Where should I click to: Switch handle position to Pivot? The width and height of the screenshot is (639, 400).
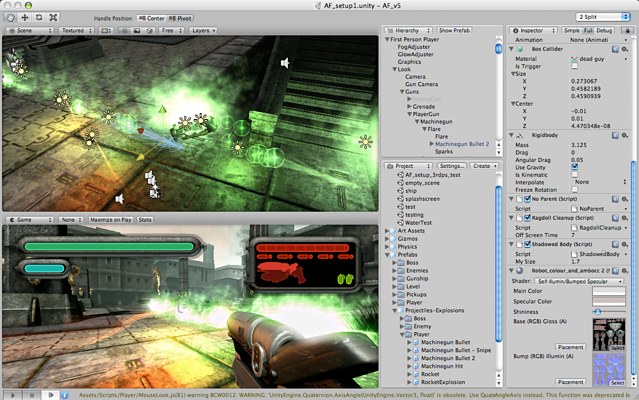(x=180, y=18)
